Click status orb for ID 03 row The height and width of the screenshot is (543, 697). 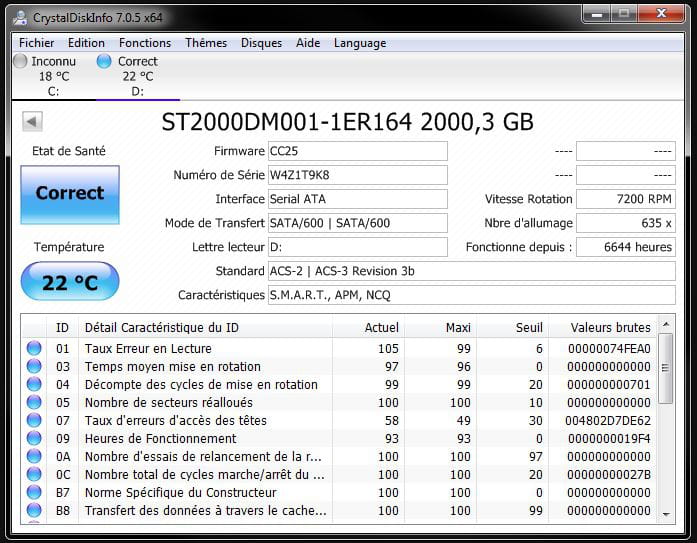34,367
